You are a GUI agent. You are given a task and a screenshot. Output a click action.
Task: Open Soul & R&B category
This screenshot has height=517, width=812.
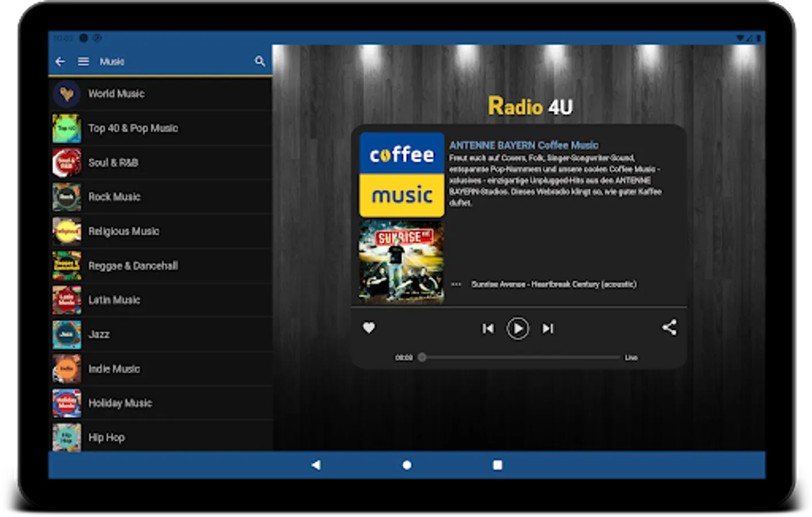pos(160,163)
